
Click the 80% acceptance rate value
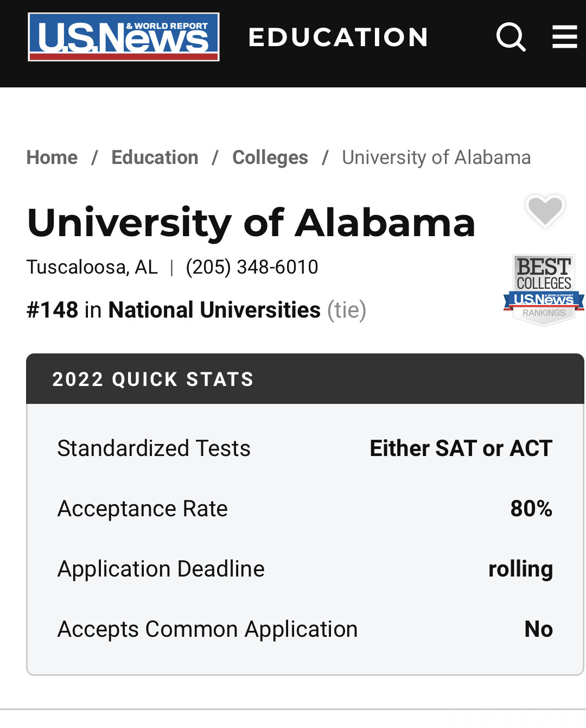click(531, 509)
